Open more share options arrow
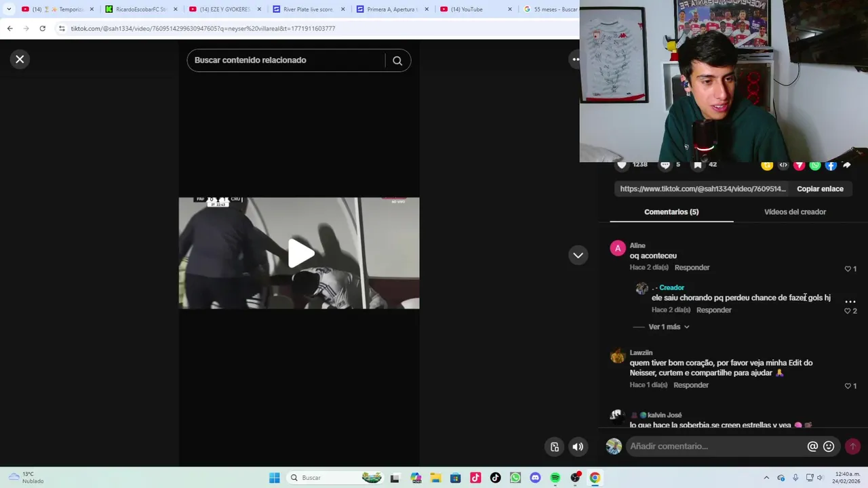This screenshot has height=488, width=868. (847, 165)
